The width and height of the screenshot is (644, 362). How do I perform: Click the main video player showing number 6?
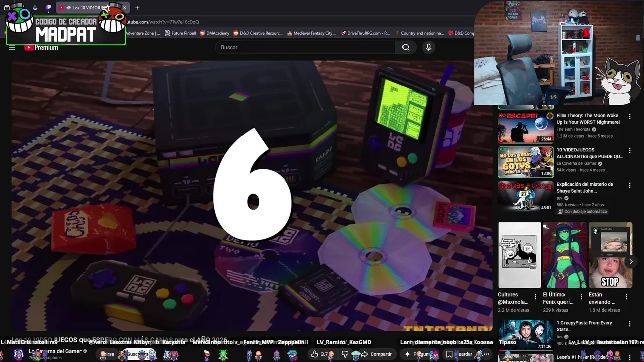[252, 195]
